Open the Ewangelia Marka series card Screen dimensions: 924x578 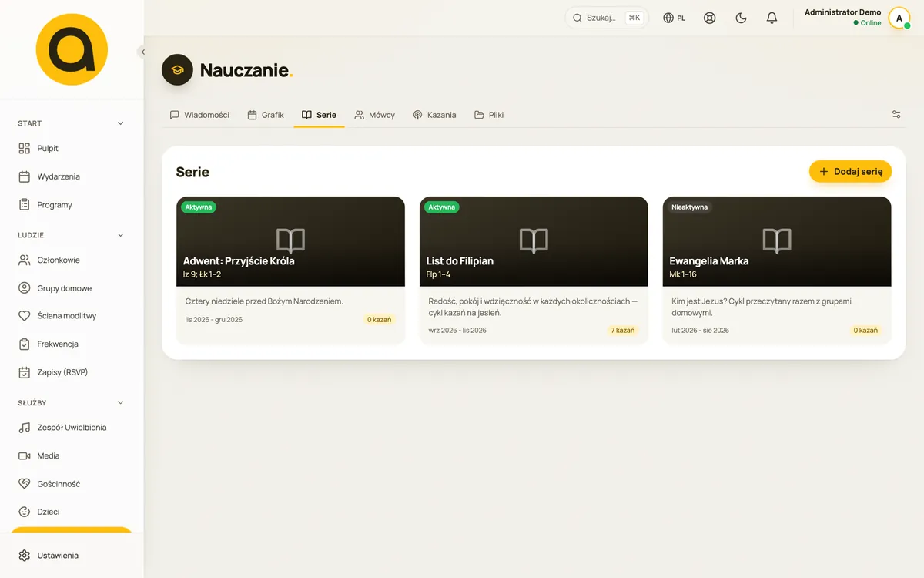(777, 271)
